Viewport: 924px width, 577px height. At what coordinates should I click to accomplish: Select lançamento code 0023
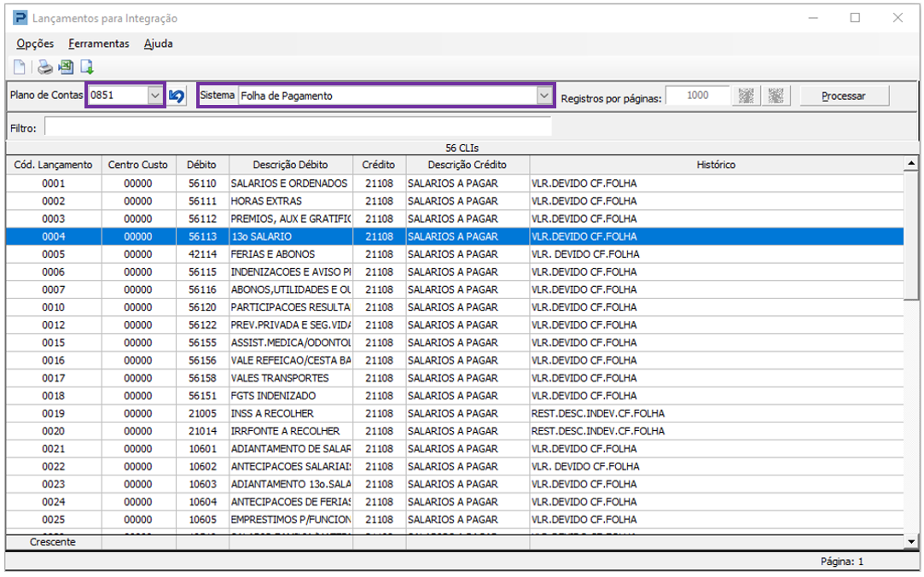[x=53, y=484]
